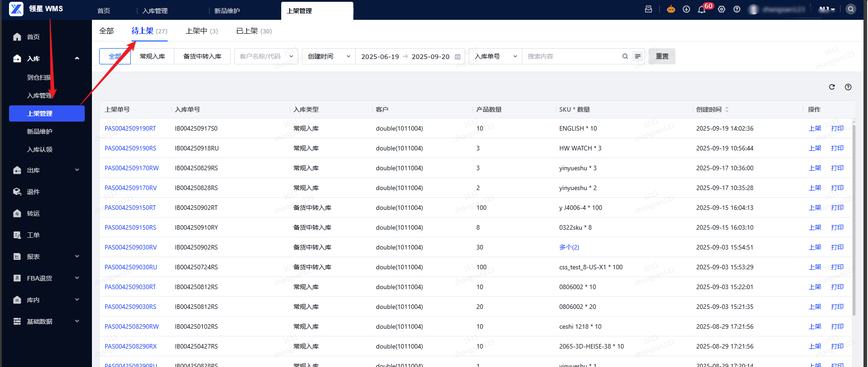Refresh the table with the reload icon
Viewport: 868px width, 367px height.
[831, 87]
